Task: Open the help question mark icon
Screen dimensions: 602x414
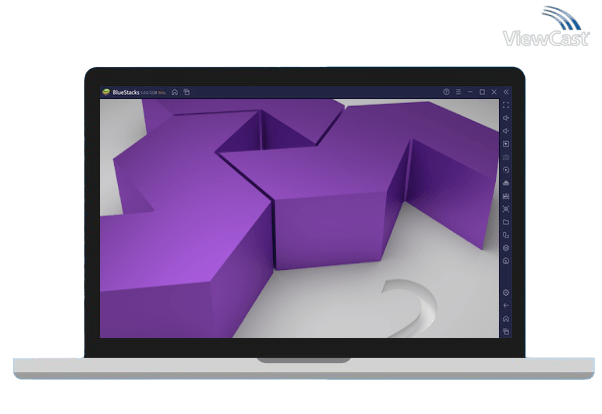Action: click(x=446, y=92)
